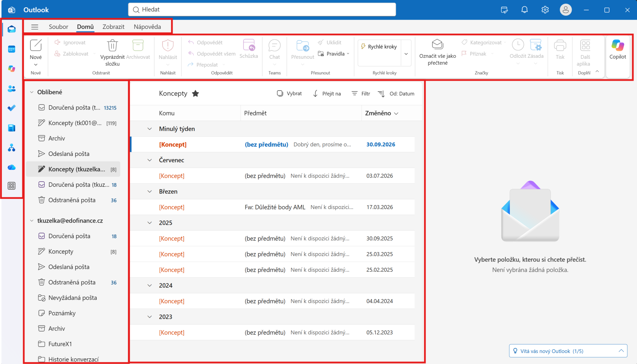Viewport: 637px width, 364px height.
Task: Click the favorite star next to Koncepty
Action: [195, 94]
